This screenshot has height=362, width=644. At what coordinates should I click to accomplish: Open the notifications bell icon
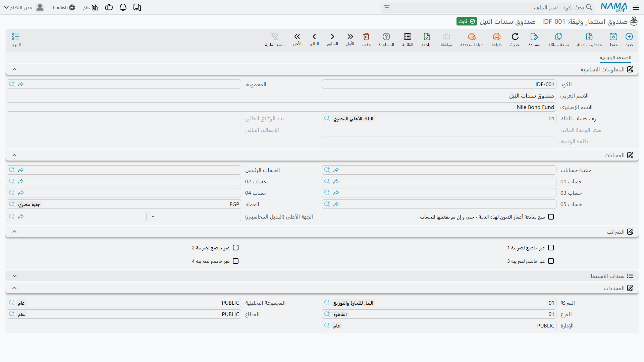(123, 7)
